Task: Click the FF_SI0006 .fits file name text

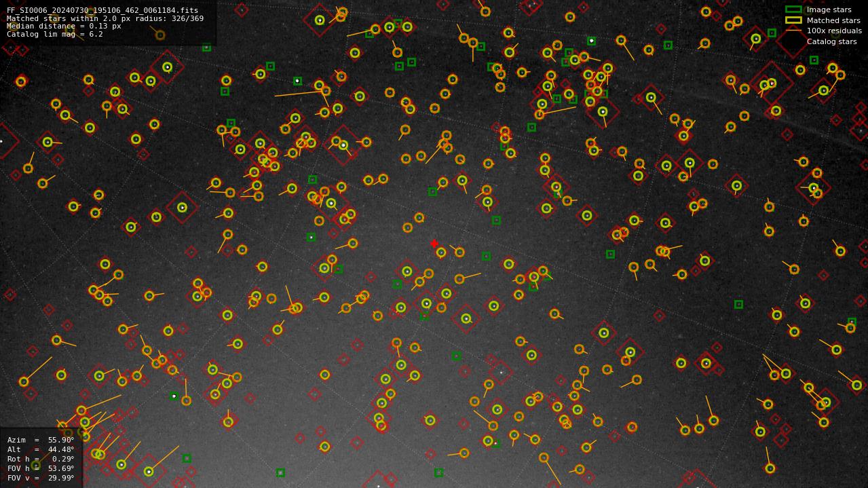Action: click(102, 10)
